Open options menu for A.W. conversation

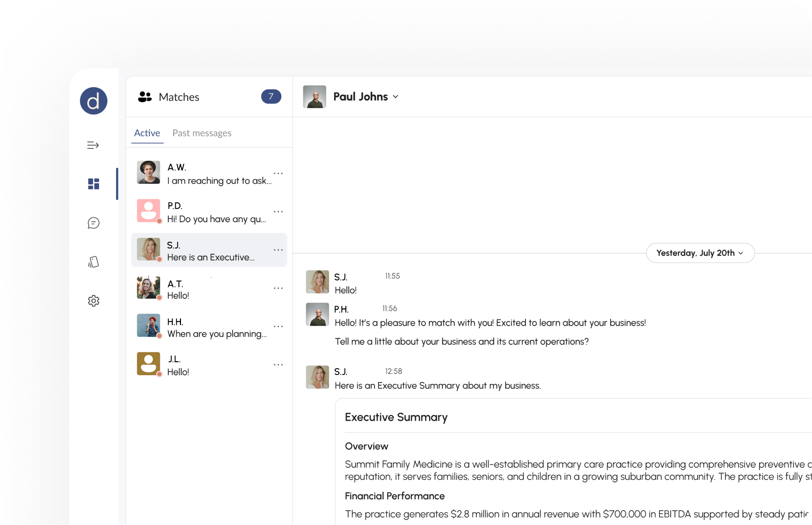(278, 173)
